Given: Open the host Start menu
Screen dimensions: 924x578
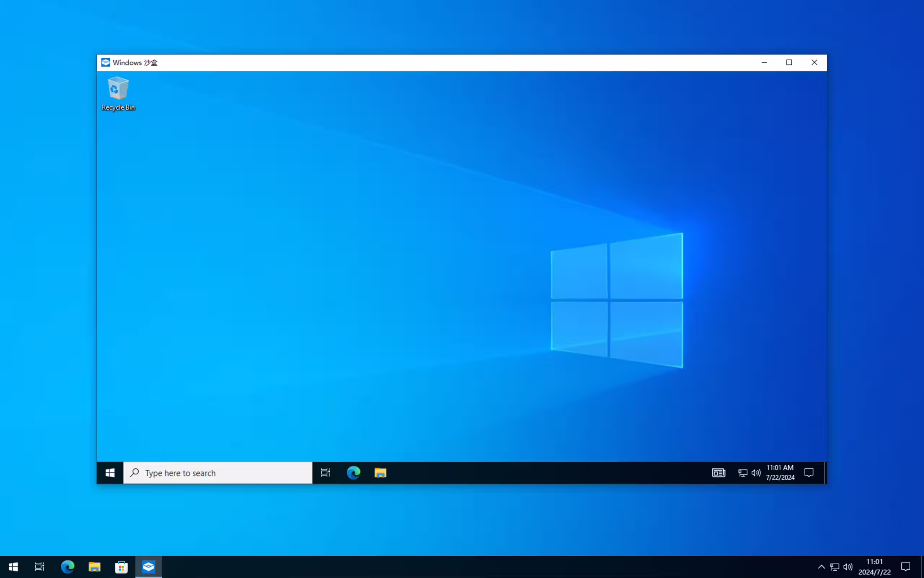Looking at the screenshot, I should [13, 566].
